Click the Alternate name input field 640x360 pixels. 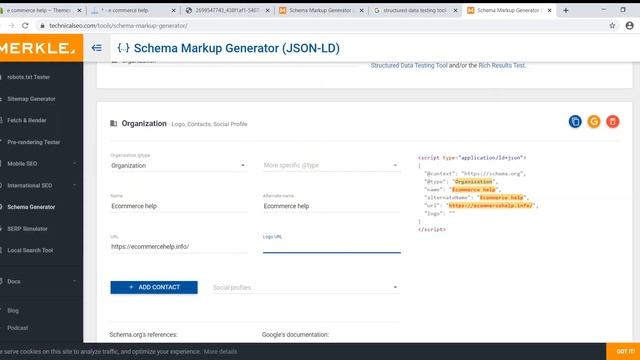click(331, 206)
